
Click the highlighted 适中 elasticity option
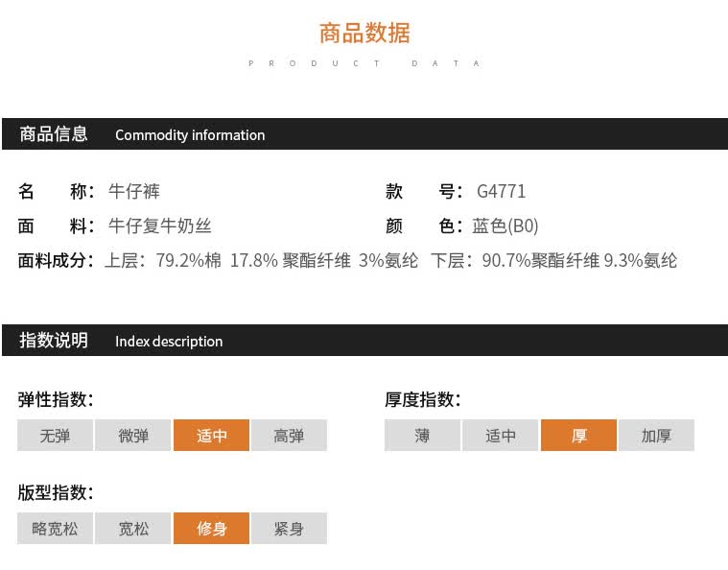click(212, 436)
